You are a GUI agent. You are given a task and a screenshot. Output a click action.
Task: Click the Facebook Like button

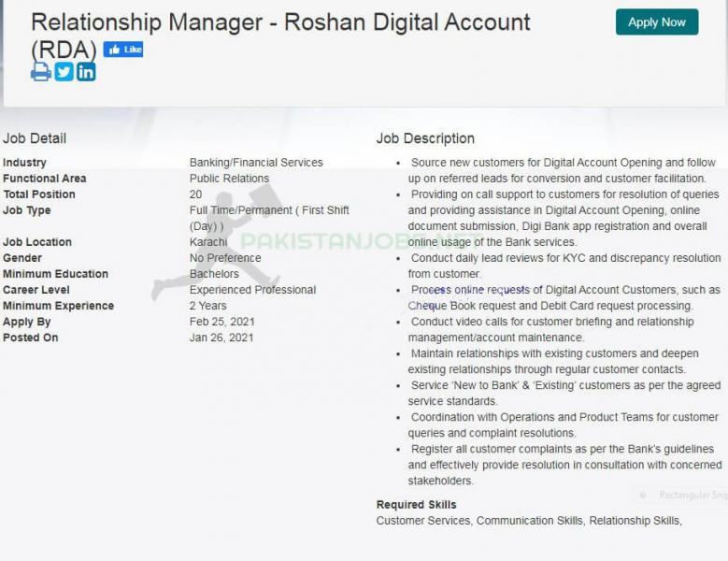(x=123, y=50)
